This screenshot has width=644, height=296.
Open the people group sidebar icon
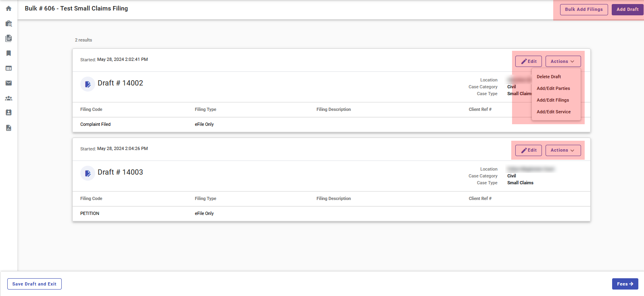(8, 98)
